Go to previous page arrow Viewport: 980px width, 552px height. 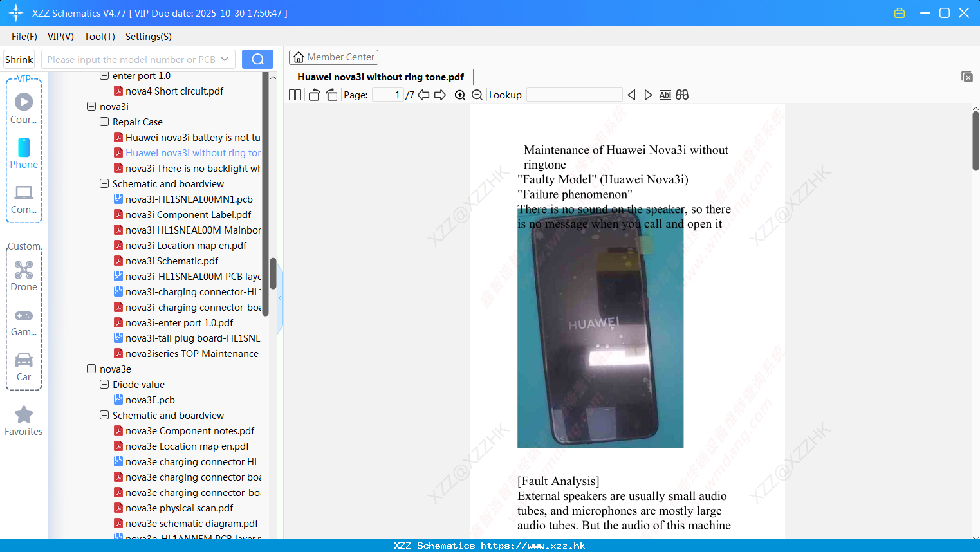423,95
